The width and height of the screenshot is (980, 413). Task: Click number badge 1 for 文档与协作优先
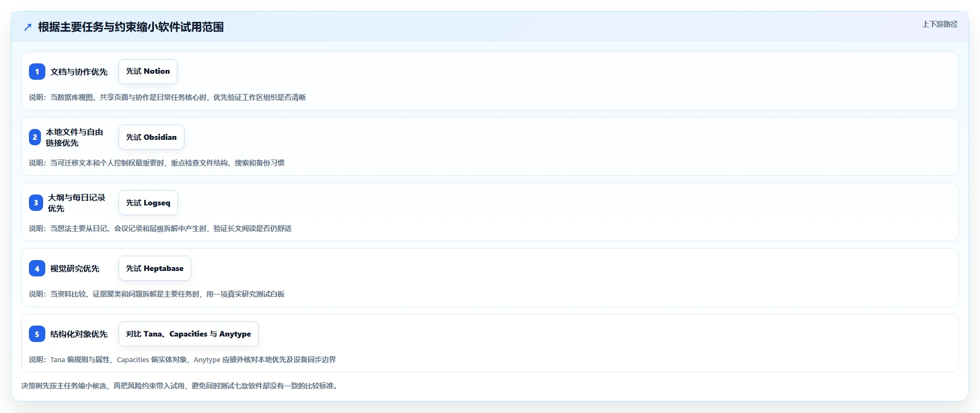[x=37, y=72]
